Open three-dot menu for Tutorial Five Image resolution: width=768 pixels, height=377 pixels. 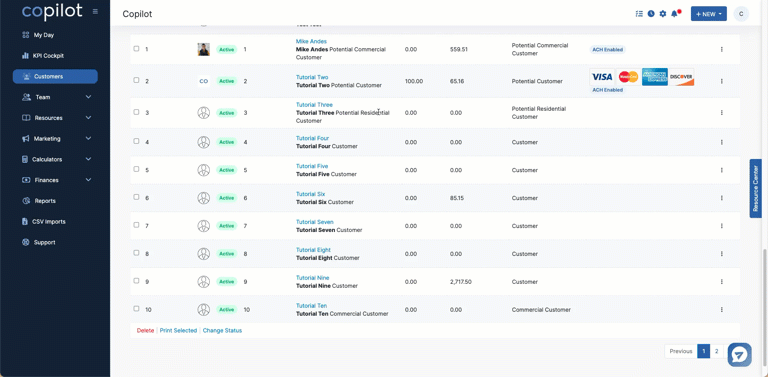pos(721,170)
